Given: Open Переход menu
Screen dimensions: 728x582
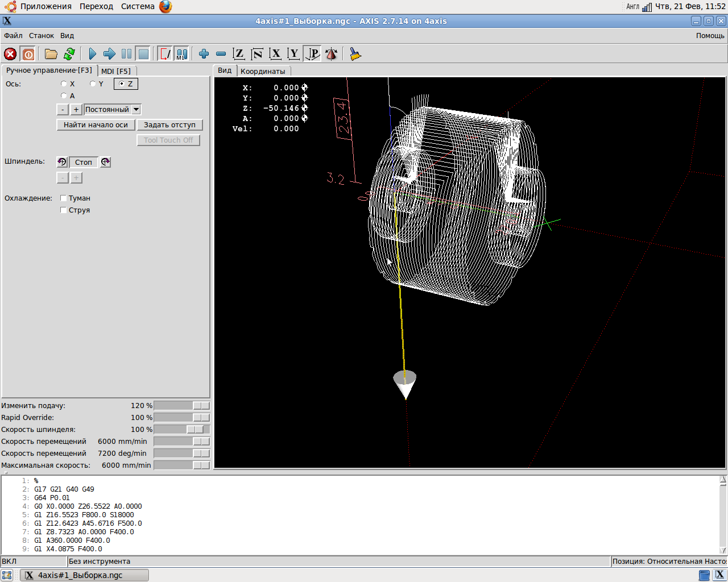Looking at the screenshot, I should [96, 6].
